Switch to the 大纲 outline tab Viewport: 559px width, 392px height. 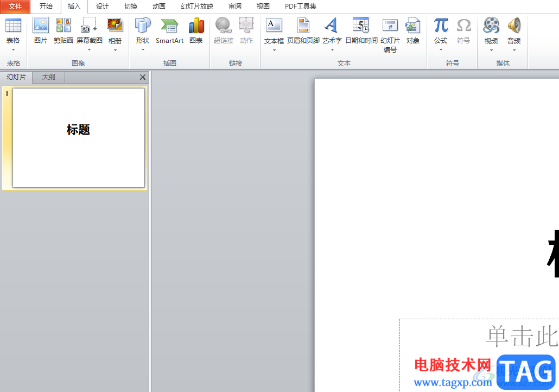[48, 77]
